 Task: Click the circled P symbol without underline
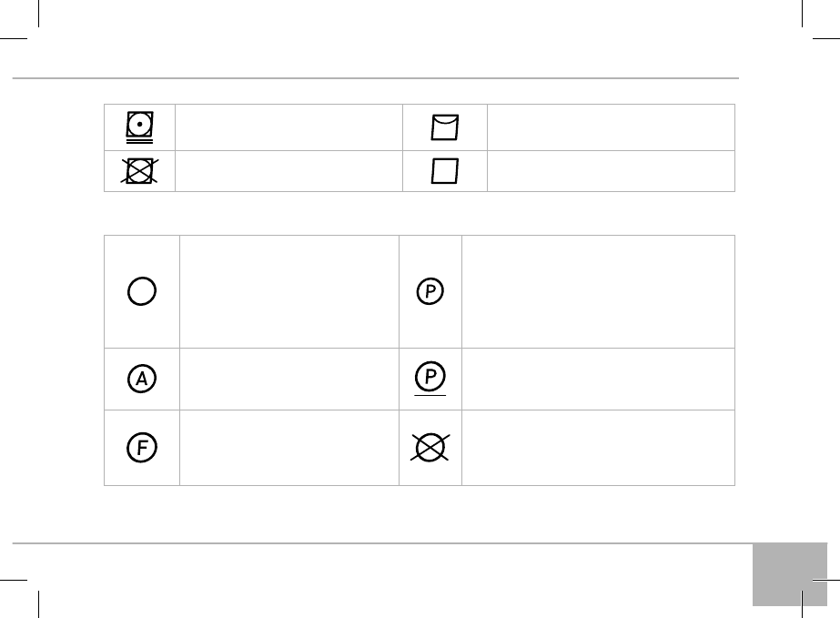point(430,292)
